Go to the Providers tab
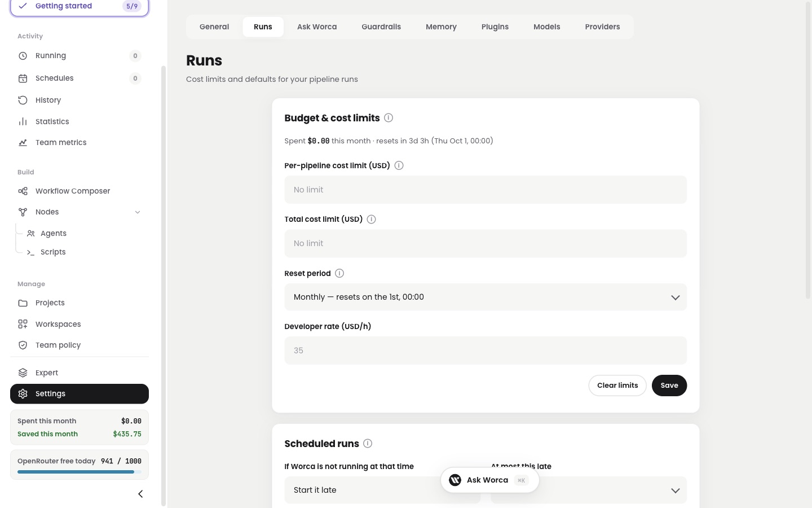The width and height of the screenshot is (812, 508). click(602, 27)
